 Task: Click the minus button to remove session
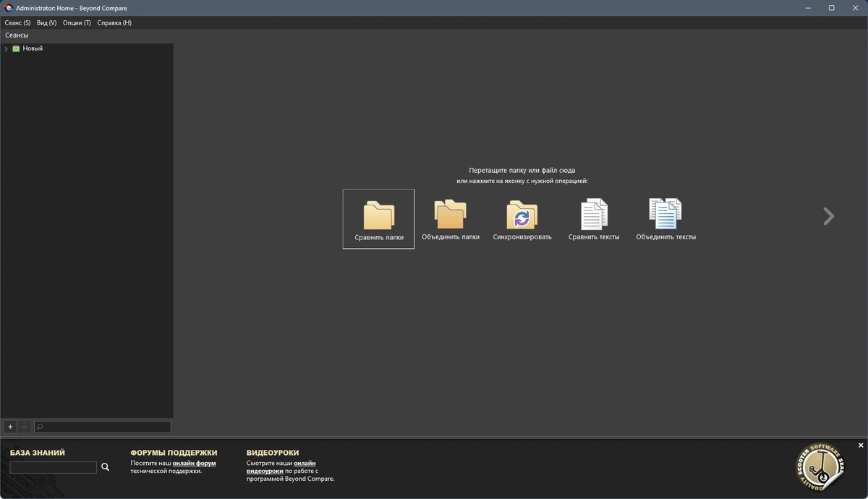tap(24, 427)
